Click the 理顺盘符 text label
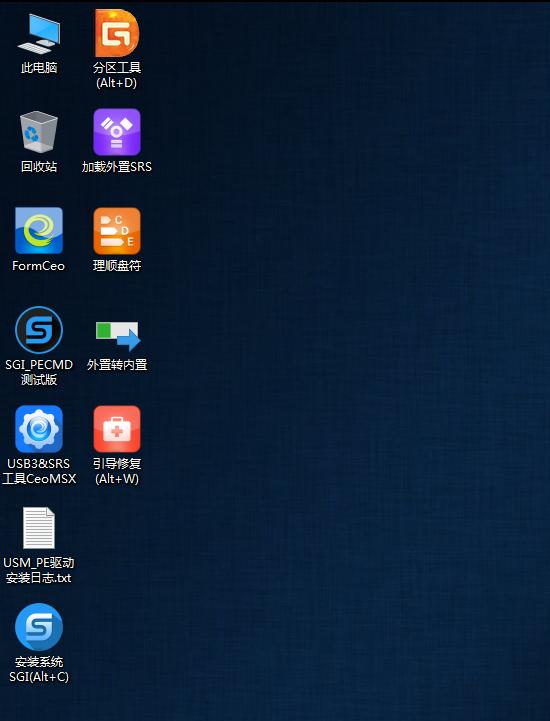This screenshot has height=721, width=550. tap(117, 266)
